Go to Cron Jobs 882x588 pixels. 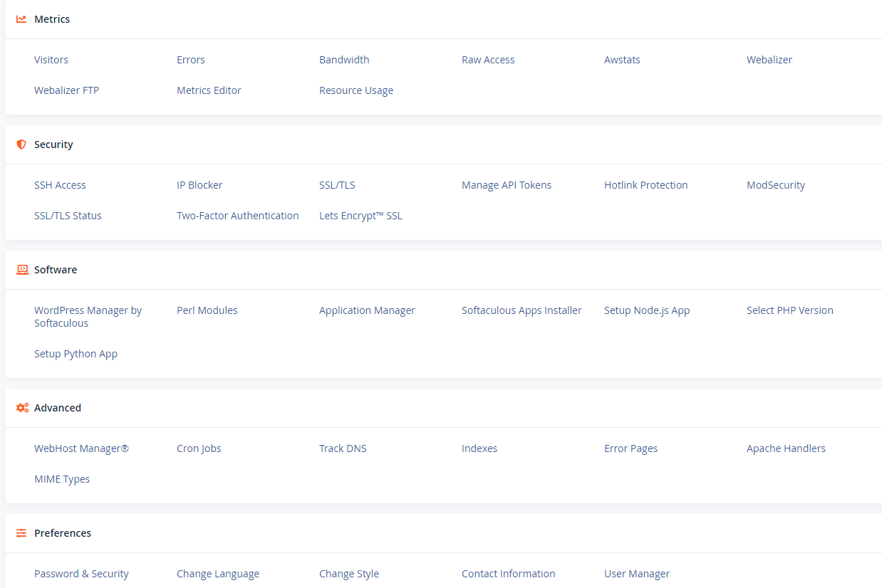pos(199,448)
